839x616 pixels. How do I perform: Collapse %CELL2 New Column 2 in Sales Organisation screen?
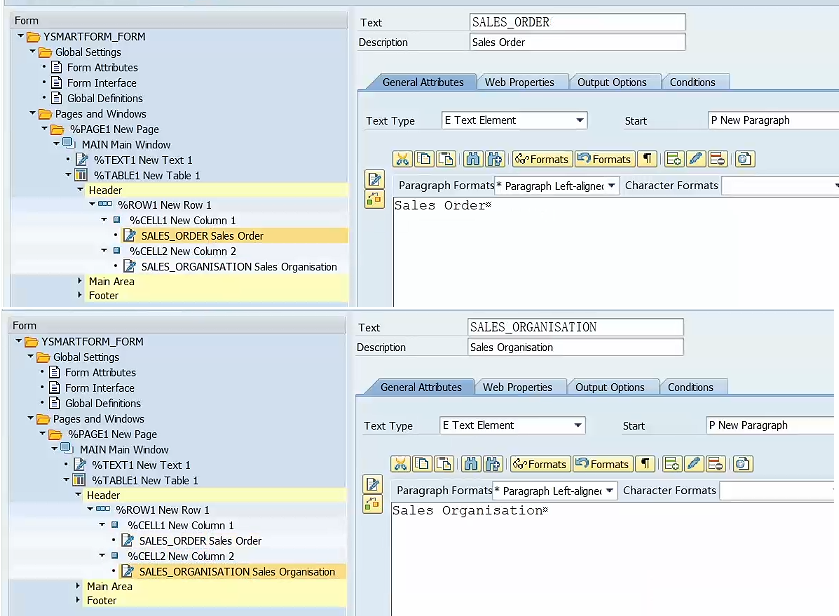click(102, 556)
